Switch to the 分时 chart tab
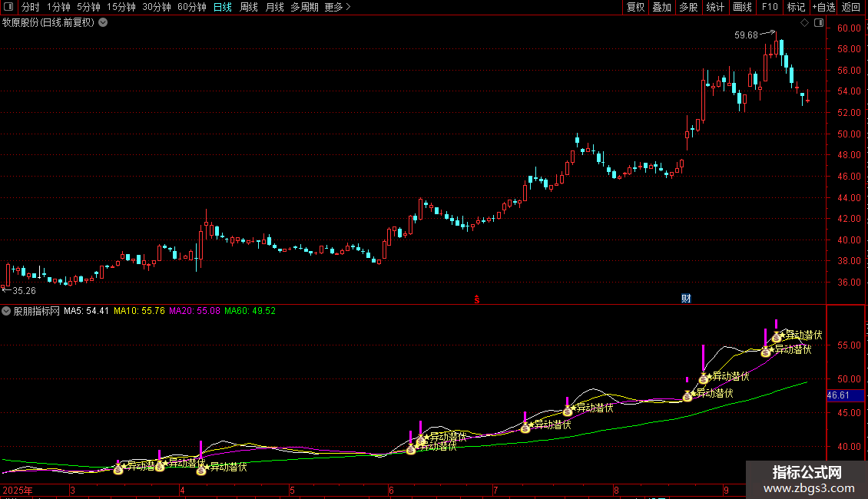This screenshot has height=499, width=868. 31,7
